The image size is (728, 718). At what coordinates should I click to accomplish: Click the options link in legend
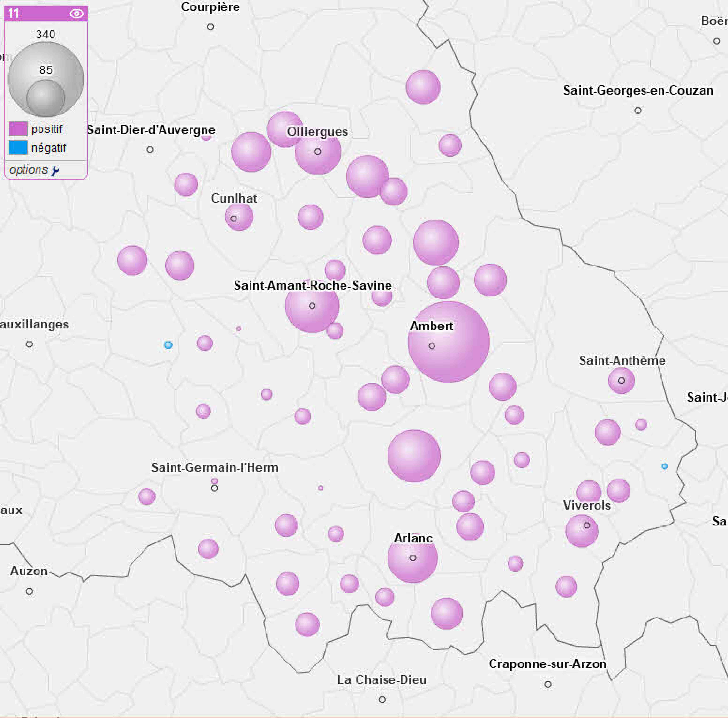[29, 170]
